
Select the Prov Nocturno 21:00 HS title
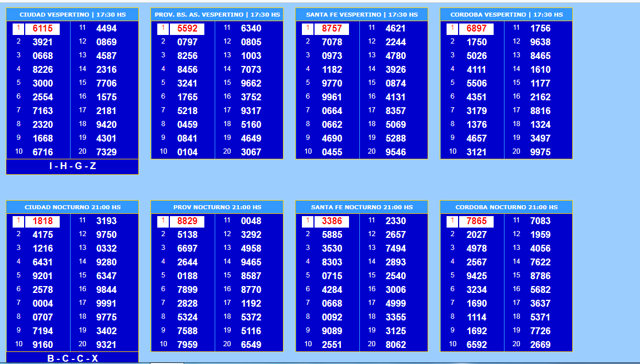(x=217, y=207)
